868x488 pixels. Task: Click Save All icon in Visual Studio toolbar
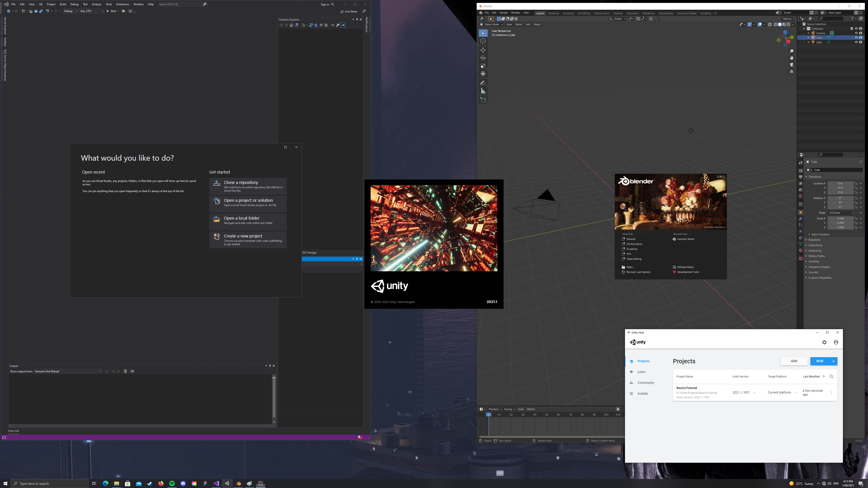coord(41,11)
